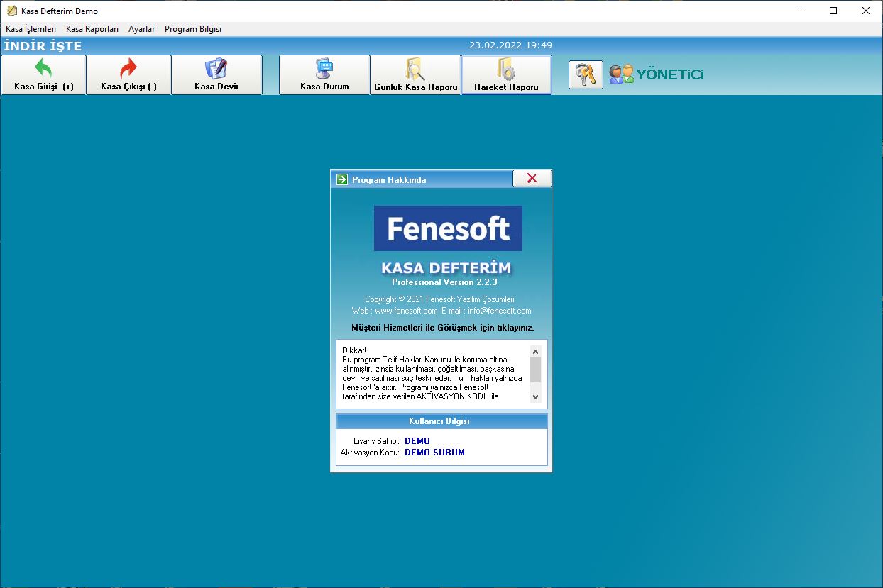Minimize the Kasa Defterim Demo window
Image resolution: width=883 pixels, height=588 pixels.
(x=801, y=11)
